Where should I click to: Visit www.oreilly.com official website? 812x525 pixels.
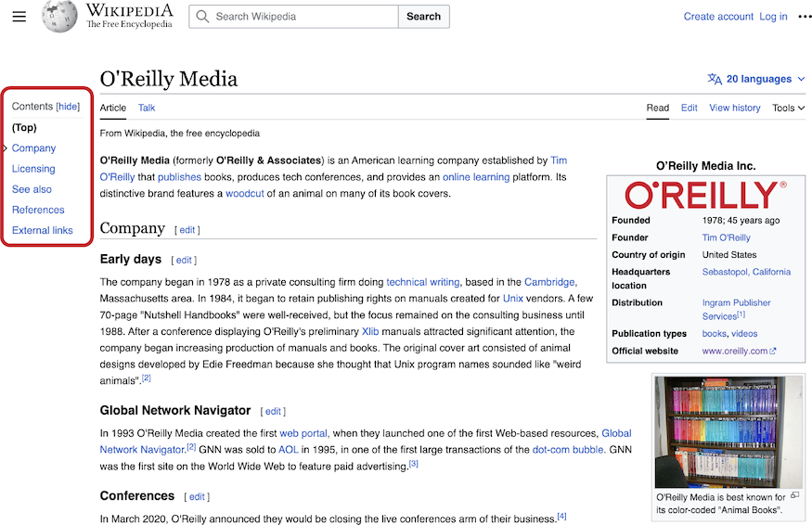[735, 351]
